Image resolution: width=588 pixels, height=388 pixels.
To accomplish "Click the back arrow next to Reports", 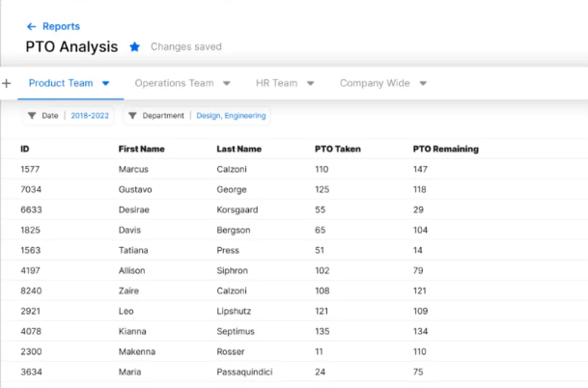I will [x=32, y=27].
